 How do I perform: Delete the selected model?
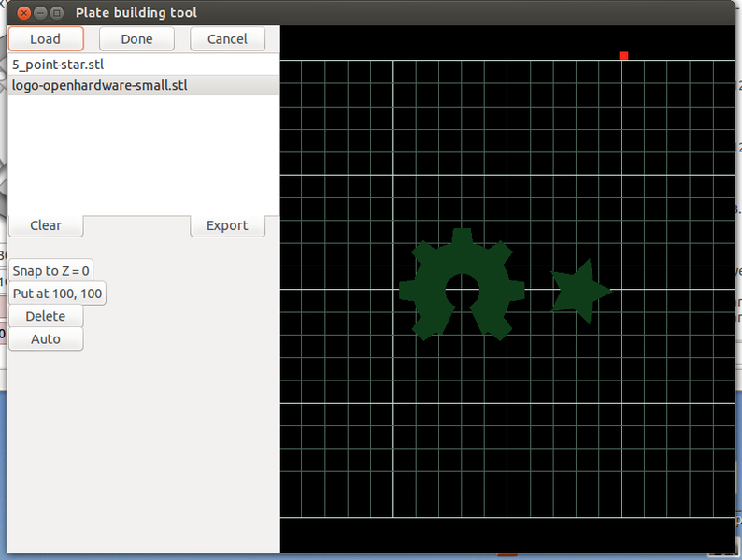pos(46,316)
